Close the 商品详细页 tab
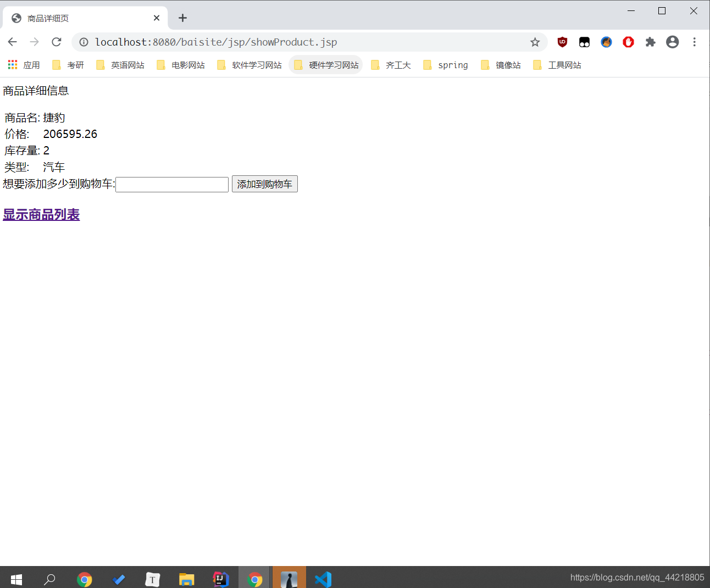 point(157,18)
